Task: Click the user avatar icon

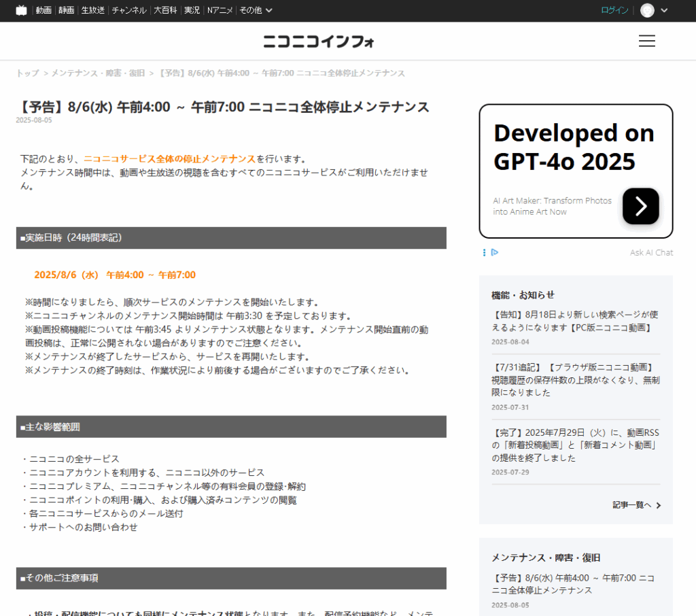Action: point(647,10)
